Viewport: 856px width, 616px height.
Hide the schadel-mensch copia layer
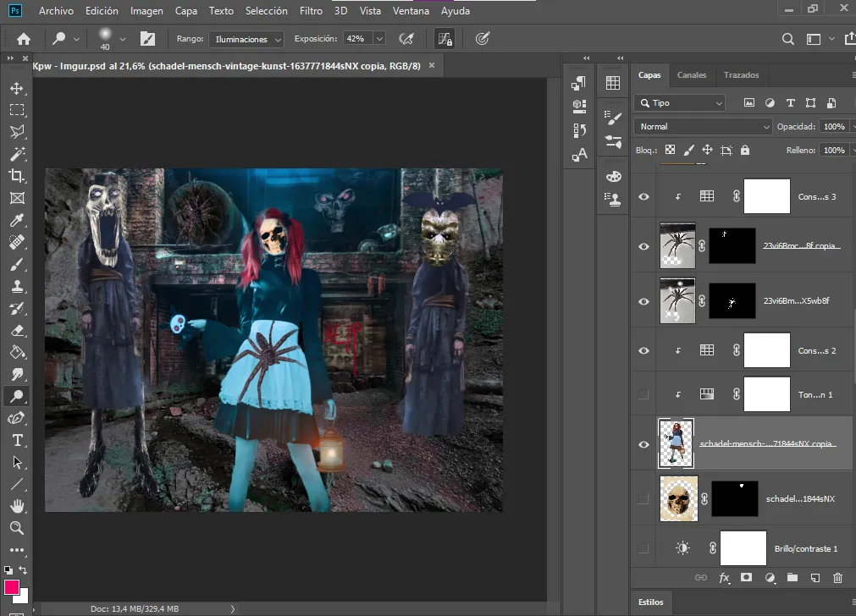[x=643, y=444]
